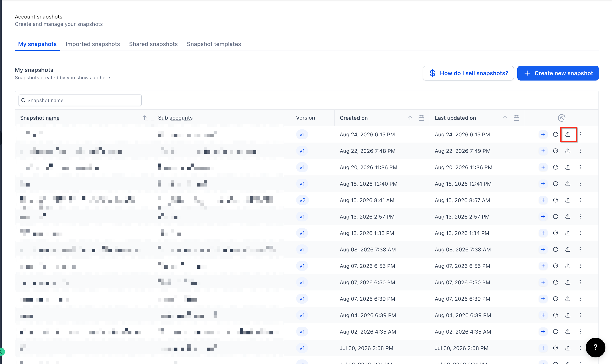
Task: Open the Shared snapshots tab
Action: pos(153,44)
